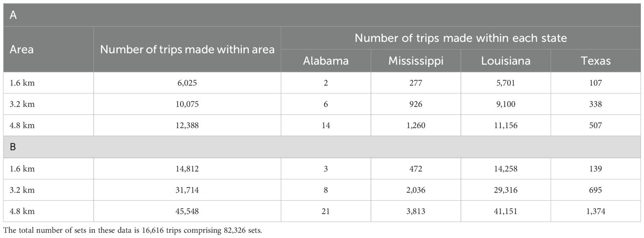This screenshot has height=238, width=644.
Task: Click the Area column header
Action: click(22, 49)
